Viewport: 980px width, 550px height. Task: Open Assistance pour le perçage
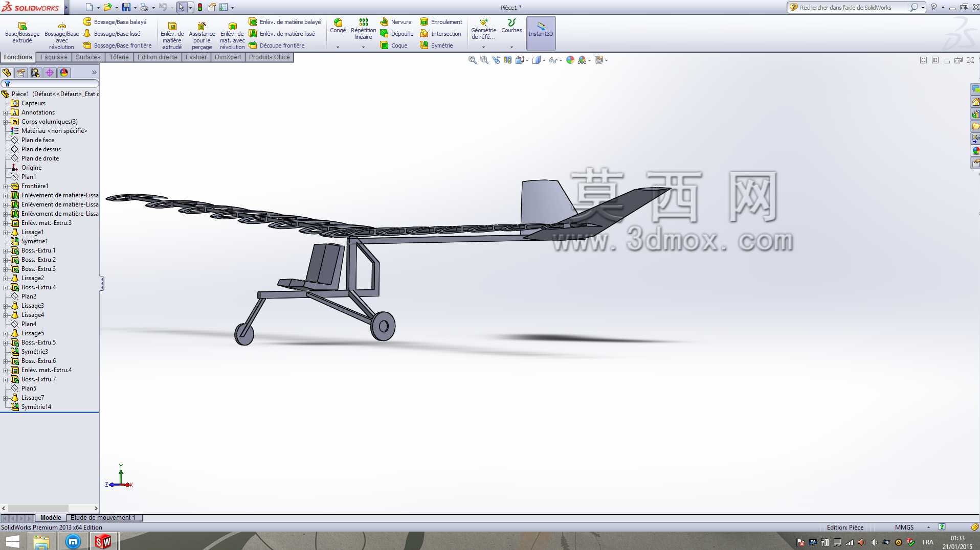202,36
